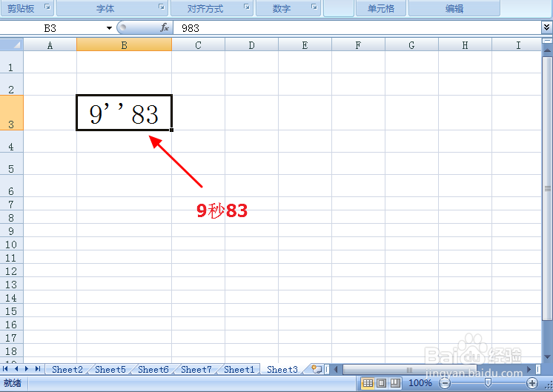Switch to Sheet5 tab
The height and width of the screenshot is (392, 553).
tap(110, 370)
